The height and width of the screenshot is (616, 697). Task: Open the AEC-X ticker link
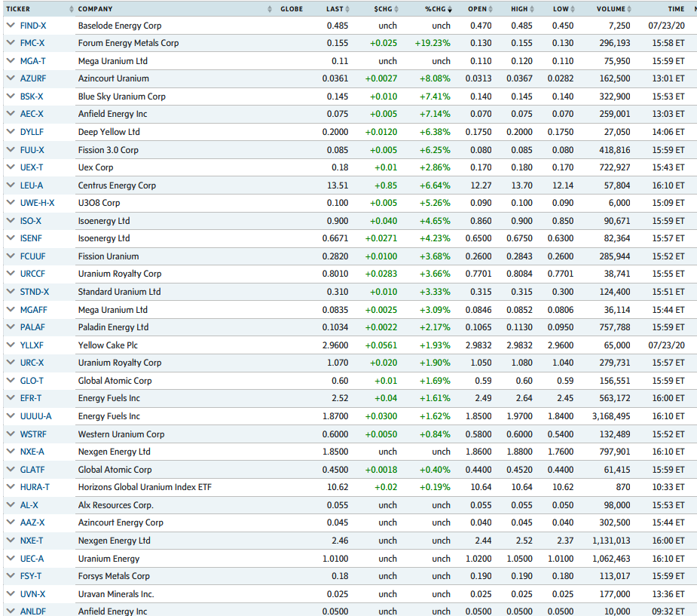(x=32, y=114)
